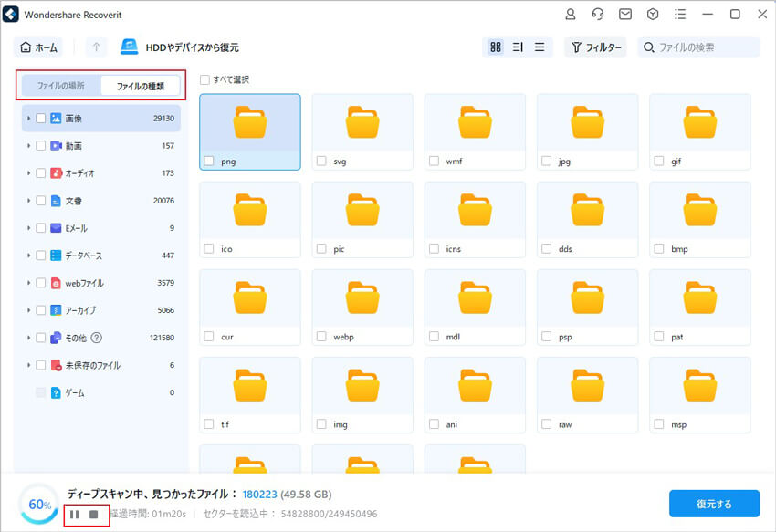Open the icns folder
This screenshot has height=532, width=776.
click(475, 220)
